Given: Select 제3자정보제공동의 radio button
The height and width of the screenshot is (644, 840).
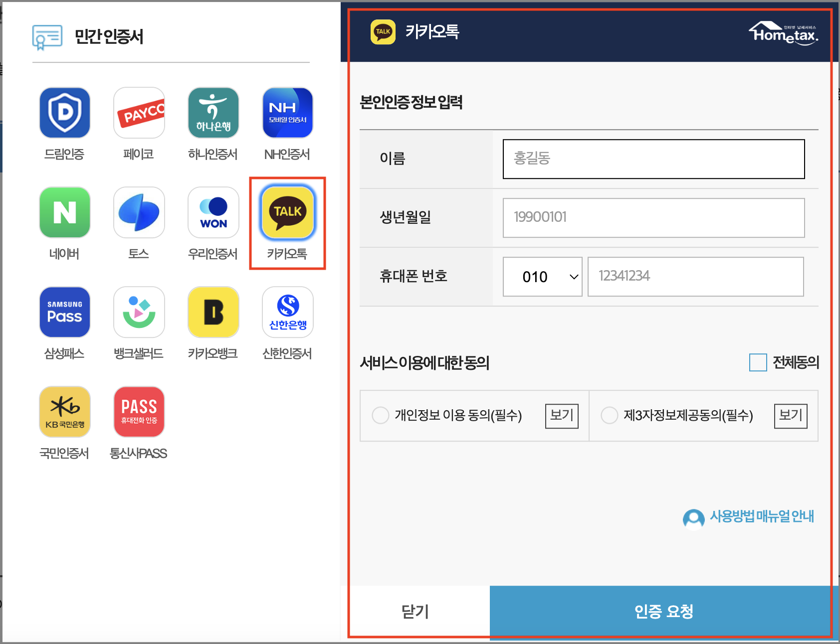Looking at the screenshot, I should click(x=609, y=415).
